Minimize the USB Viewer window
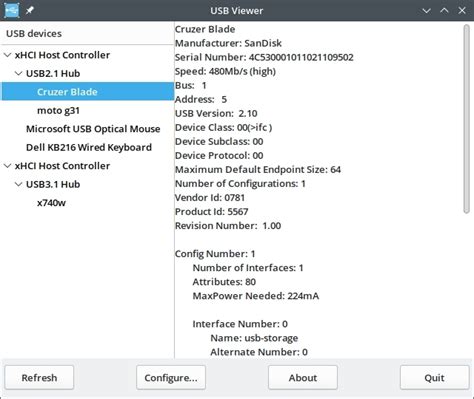This screenshot has width=474, height=399. tap(426, 11)
